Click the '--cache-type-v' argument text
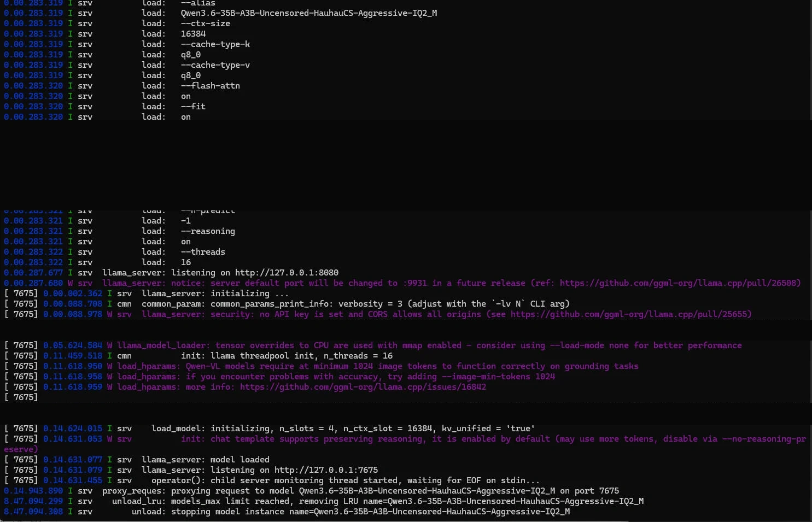Viewport: 812px width, 522px height. tap(215, 65)
